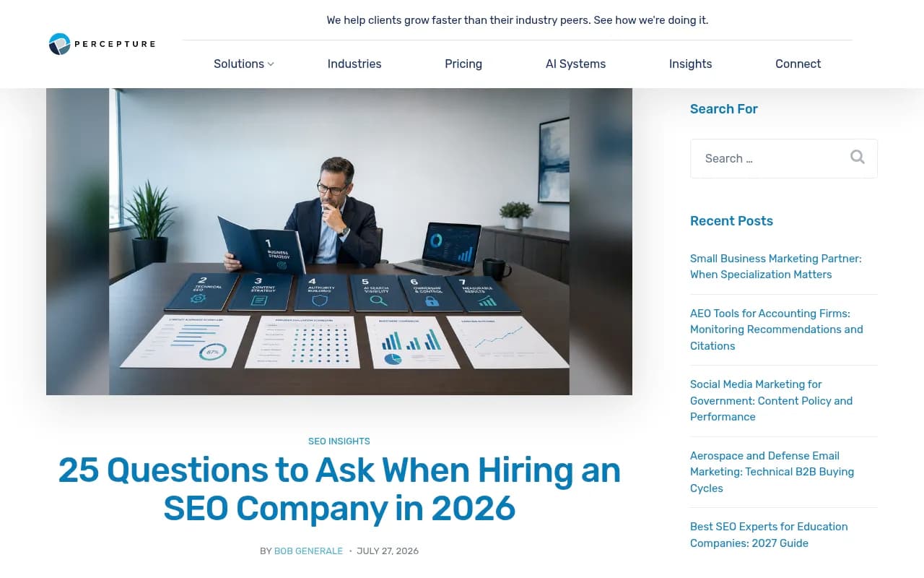Open Best SEO Experts for Education post
The height and width of the screenshot is (578, 924).
pos(769,535)
